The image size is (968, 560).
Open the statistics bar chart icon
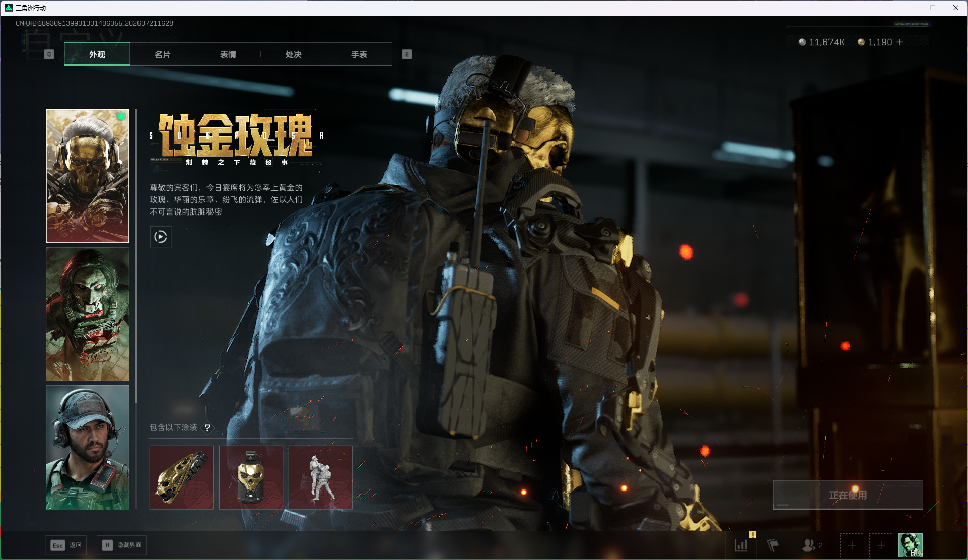click(x=741, y=545)
